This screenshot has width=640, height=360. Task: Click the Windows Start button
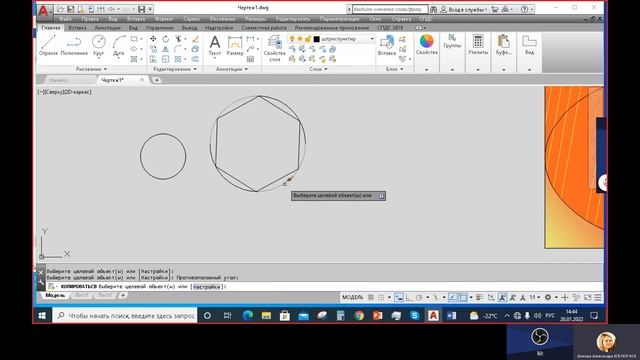tap(42, 316)
